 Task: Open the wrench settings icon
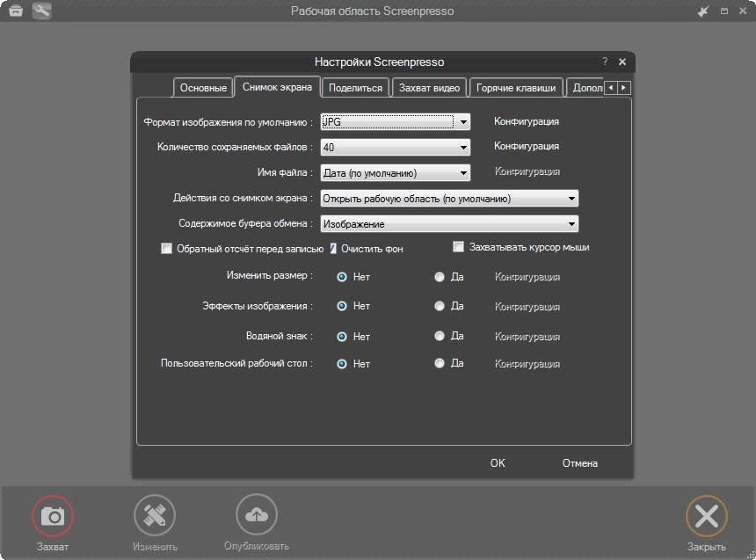coord(42,11)
